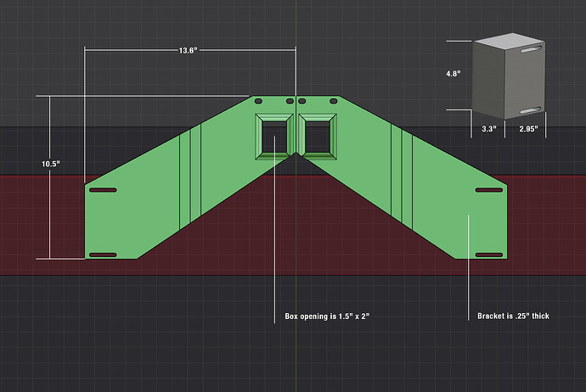Select the 3.3" box width label

click(x=489, y=129)
